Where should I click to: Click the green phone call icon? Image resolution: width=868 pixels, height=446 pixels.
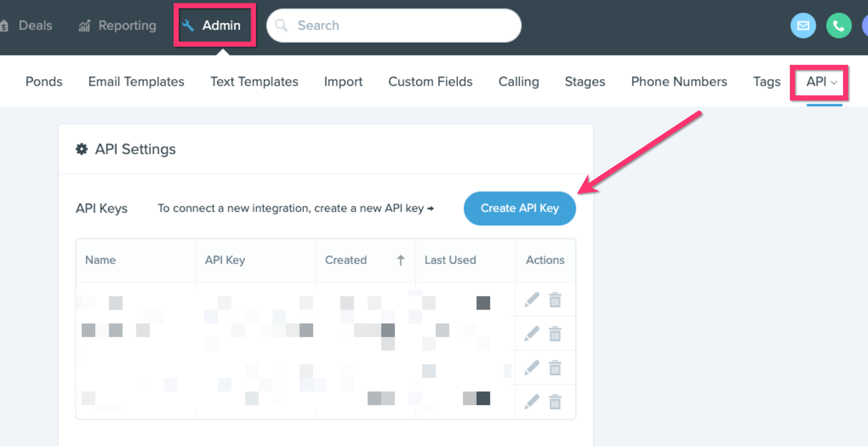pos(839,26)
